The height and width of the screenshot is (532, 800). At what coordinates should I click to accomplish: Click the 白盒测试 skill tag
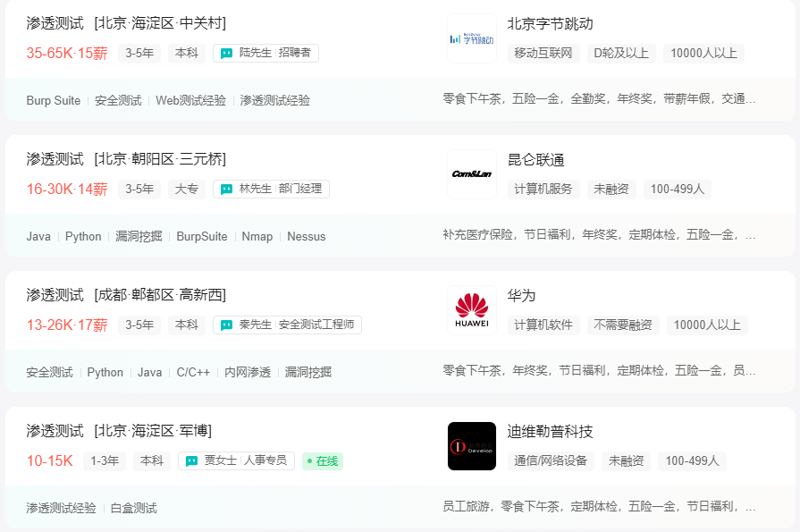tap(134, 508)
